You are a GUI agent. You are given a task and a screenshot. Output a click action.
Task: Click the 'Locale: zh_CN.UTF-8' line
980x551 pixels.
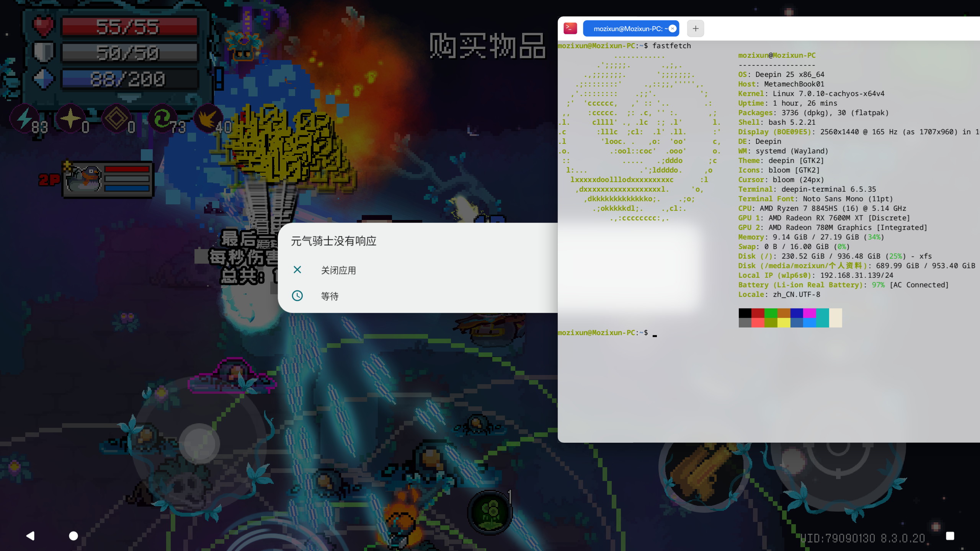pos(779,294)
